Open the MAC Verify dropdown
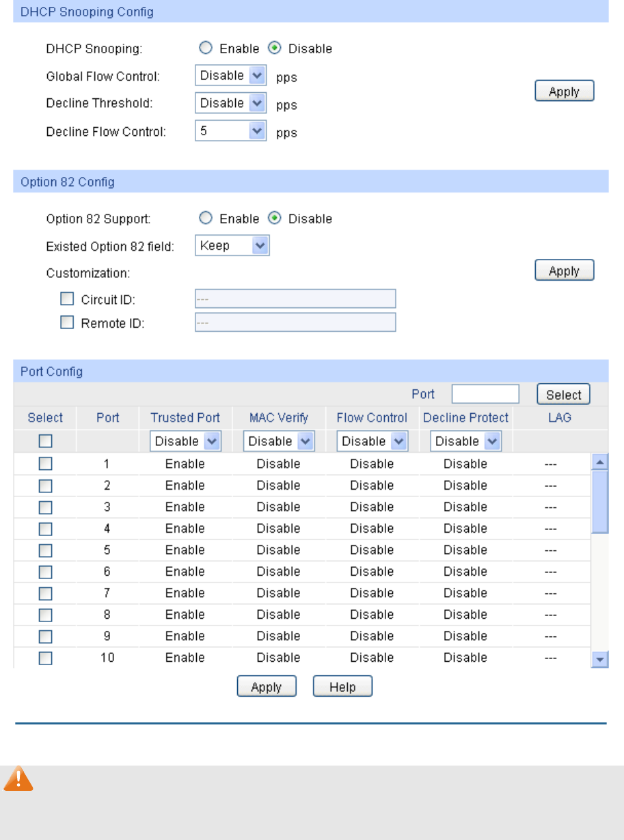Viewport: 624px width, 840px height. click(x=279, y=441)
